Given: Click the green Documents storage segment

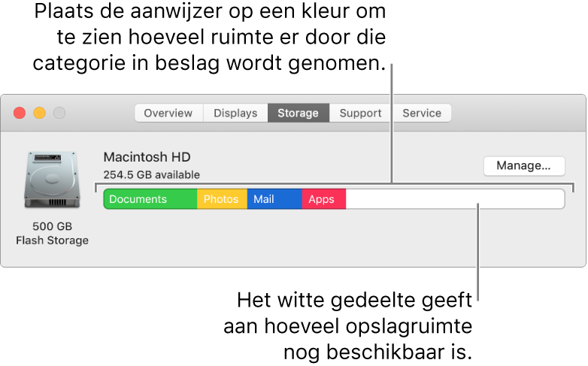Looking at the screenshot, I should coord(150,199).
